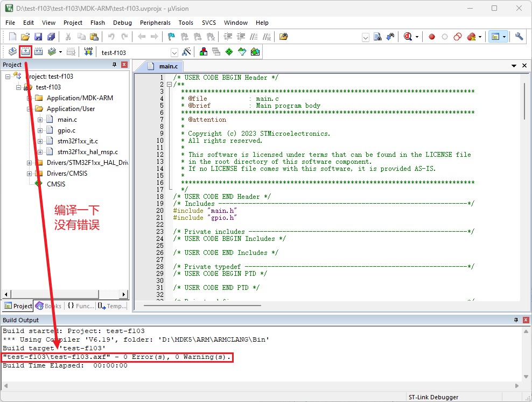Open the File menu
Screen dimensions: 532x402
click(10, 23)
